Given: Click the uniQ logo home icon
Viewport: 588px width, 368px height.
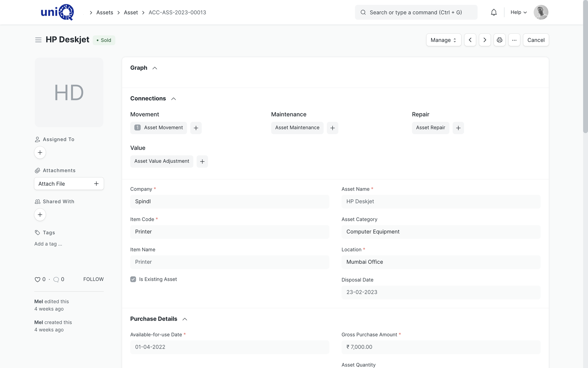Looking at the screenshot, I should click(57, 12).
